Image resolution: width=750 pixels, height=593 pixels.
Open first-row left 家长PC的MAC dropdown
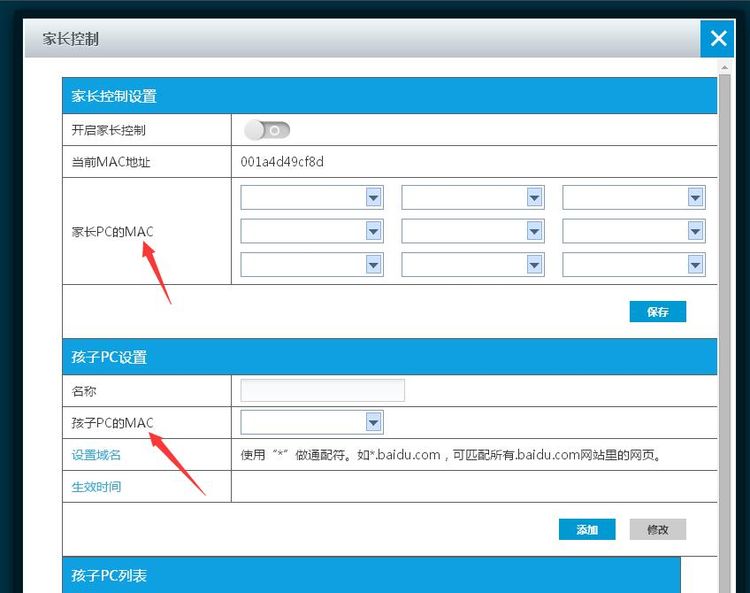pyautogui.click(x=312, y=198)
